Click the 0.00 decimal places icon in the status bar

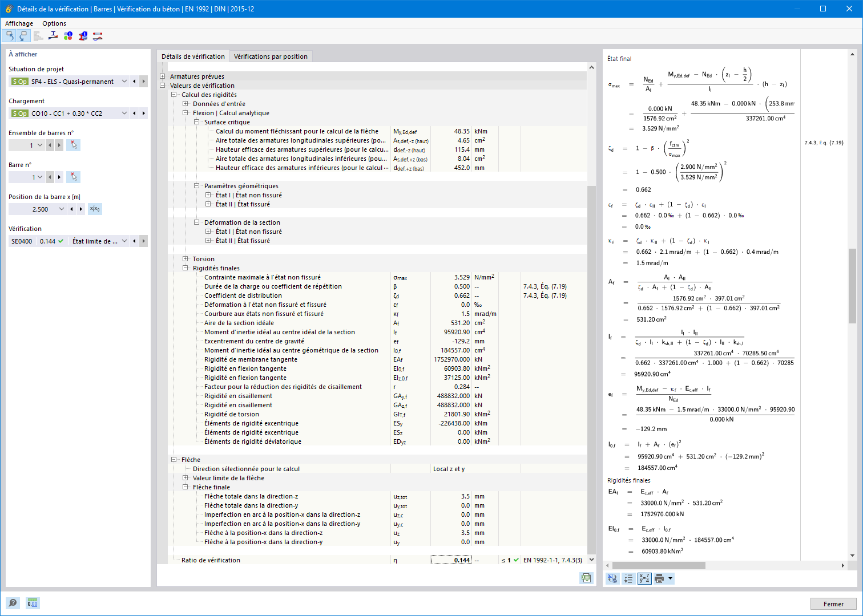[x=33, y=603]
